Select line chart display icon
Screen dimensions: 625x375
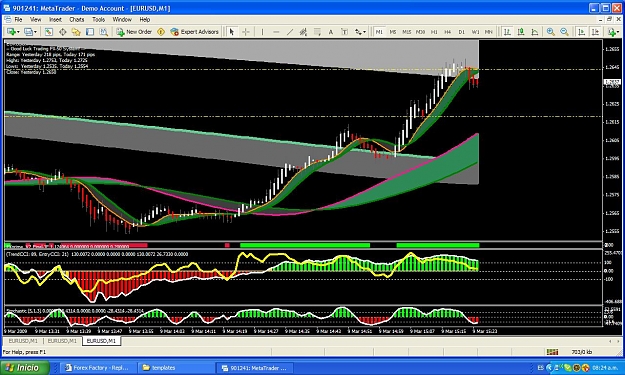tap(535, 32)
